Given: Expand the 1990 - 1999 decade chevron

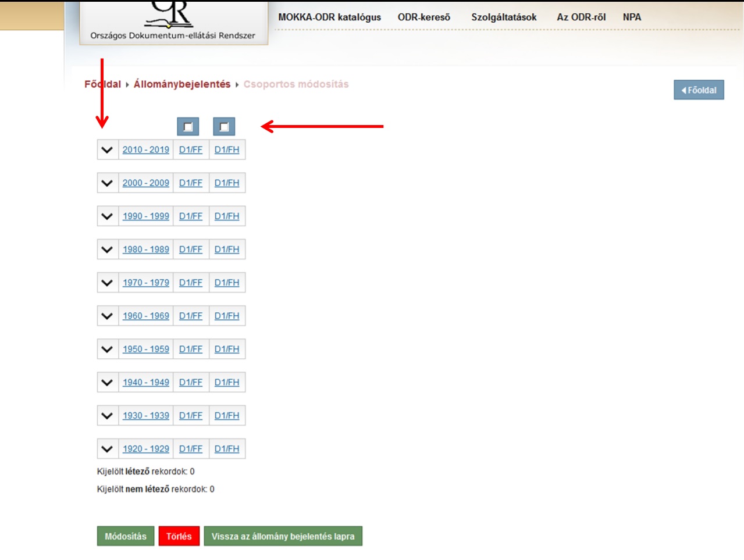Looking at the screenshot, I should (107, 216).
